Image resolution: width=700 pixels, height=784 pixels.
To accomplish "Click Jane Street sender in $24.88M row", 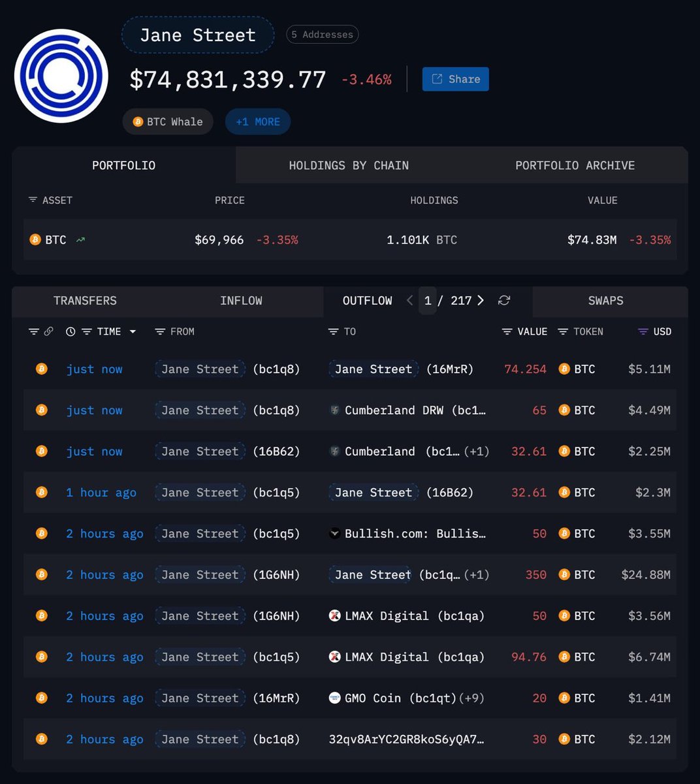I will click(x=200, y=575).
